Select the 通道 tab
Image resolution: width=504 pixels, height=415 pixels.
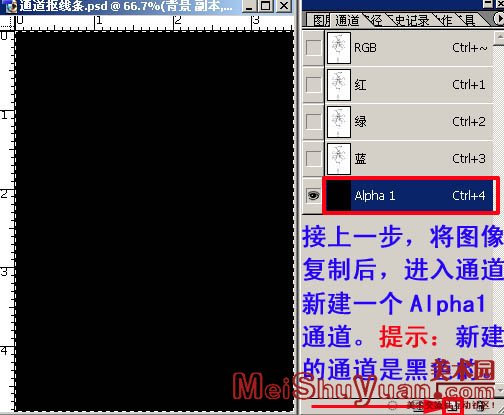[x=347, y=20]
